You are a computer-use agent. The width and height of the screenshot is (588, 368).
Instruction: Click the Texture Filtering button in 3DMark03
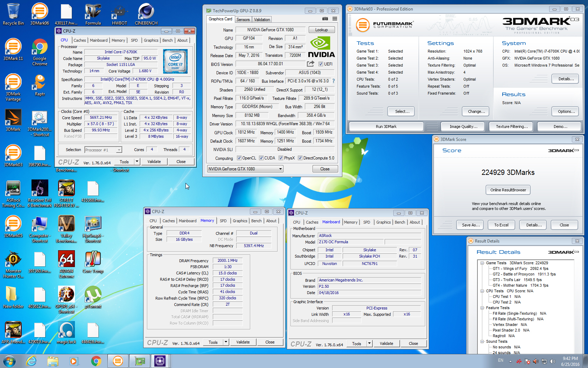[x=512, y=127]
